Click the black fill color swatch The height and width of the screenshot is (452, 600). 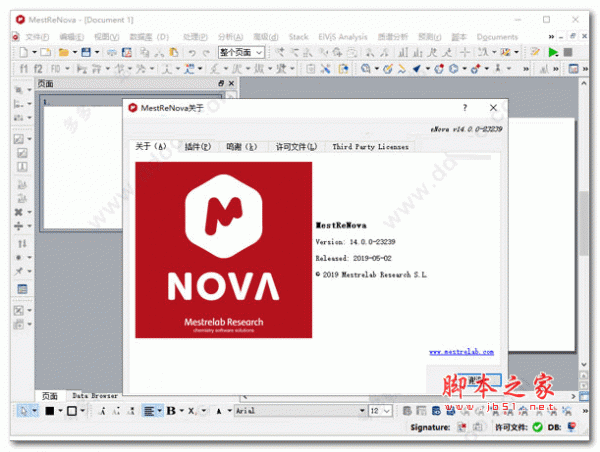click(x=47, y=410)
